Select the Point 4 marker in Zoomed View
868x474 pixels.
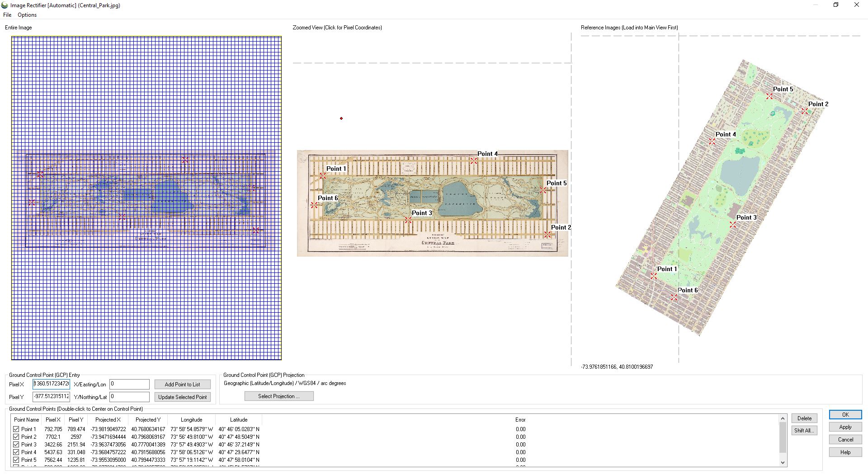click(x=473, y=160)
